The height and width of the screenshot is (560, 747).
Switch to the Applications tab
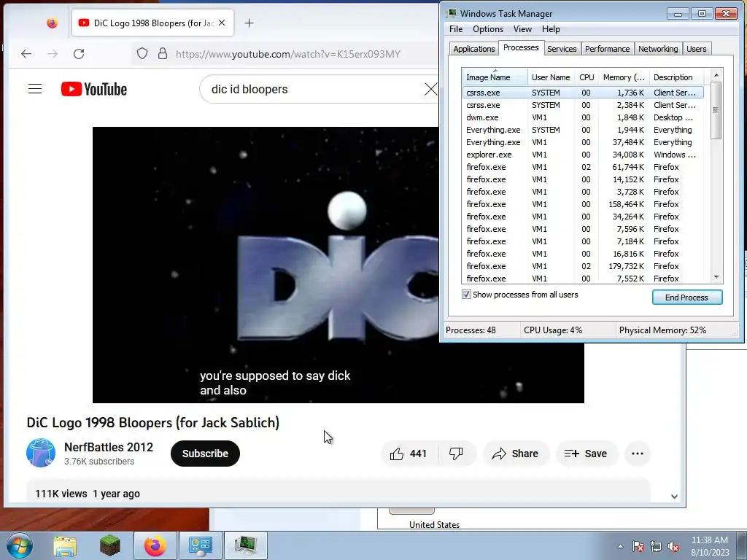click(x=474, y=49)
